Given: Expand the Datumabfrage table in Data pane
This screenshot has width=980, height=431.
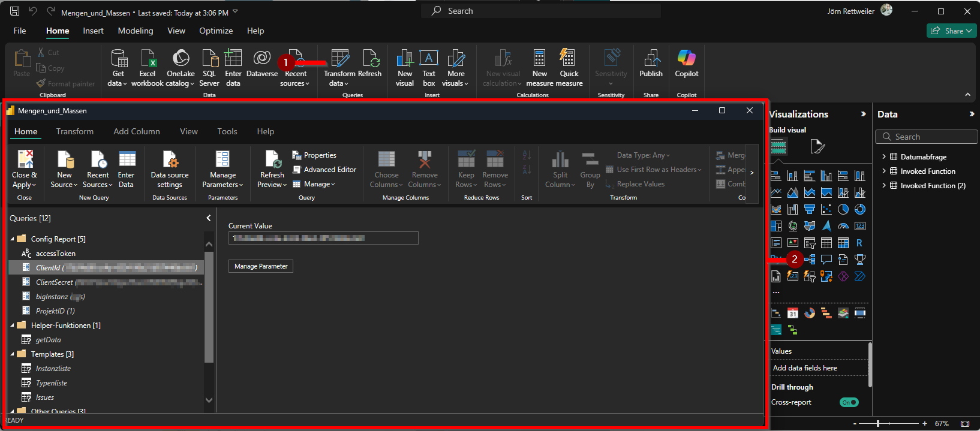Looking at the screenshot, I should click(884, 157).
